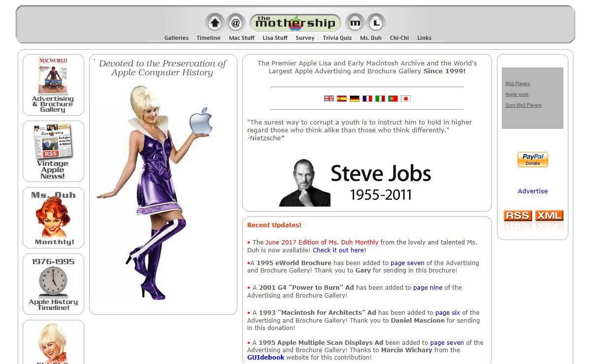This screenshot has width=591, height=364.
Task: Click the round "m" icon
Action: click(355, 23)
